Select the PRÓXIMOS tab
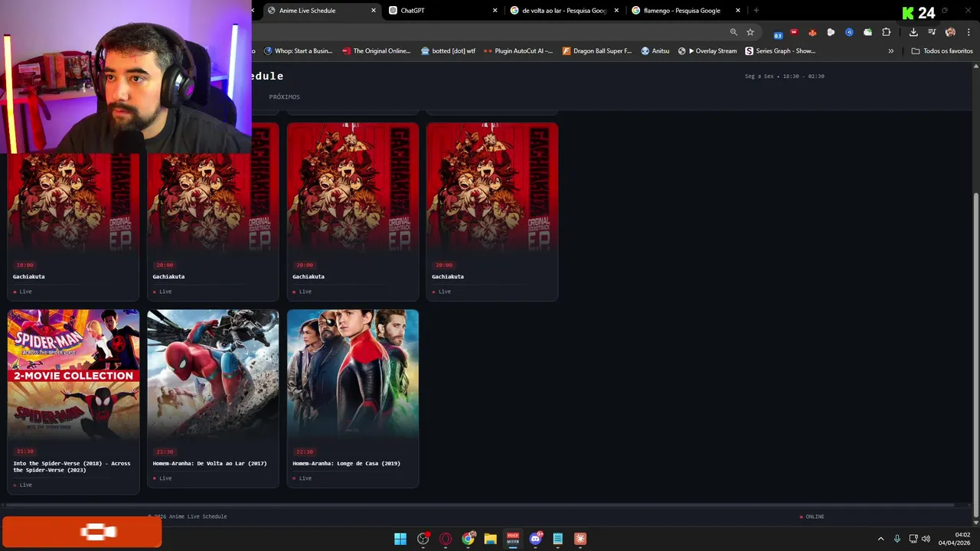Screen dimensions: 980x551 [x=284, y=97]
